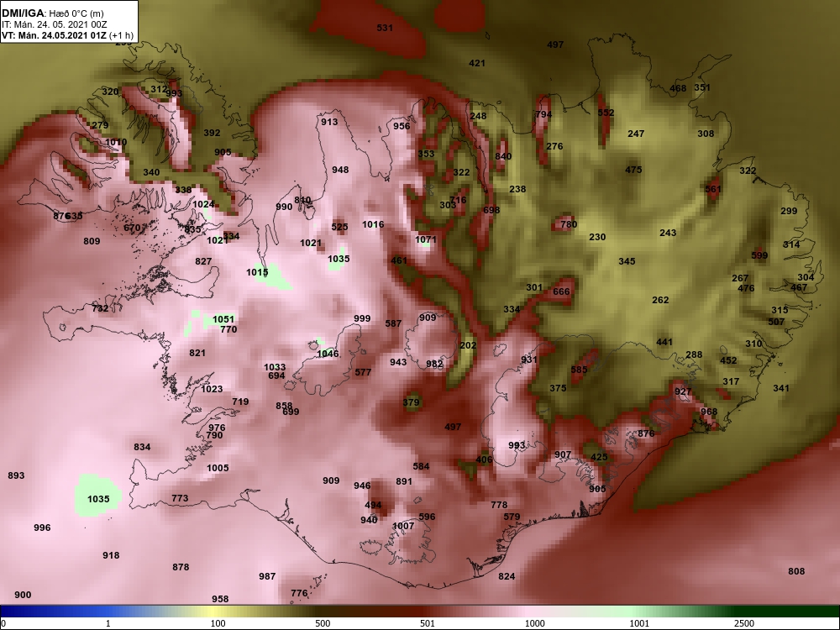Click the map value '927'
Image resolution: width=840 pixels, height=630 pixels.
point(683,392)
